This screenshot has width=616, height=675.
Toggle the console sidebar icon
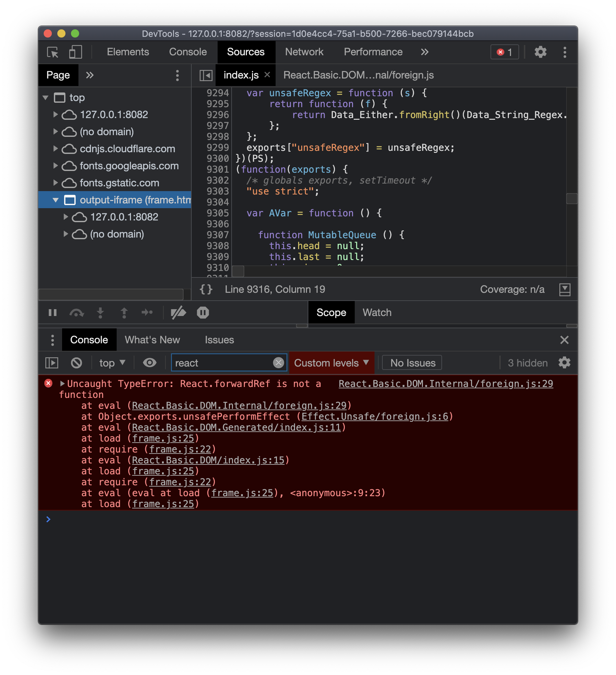tap(52, 363)
